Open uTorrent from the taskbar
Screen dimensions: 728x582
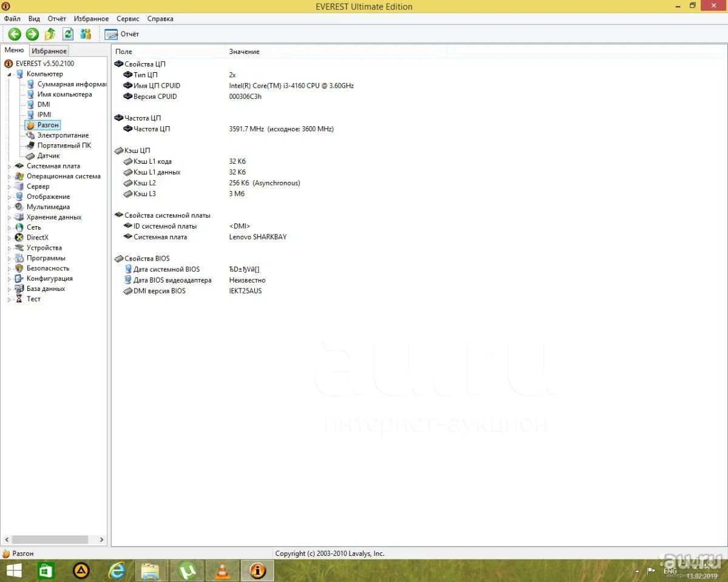[x=187, y=570]
